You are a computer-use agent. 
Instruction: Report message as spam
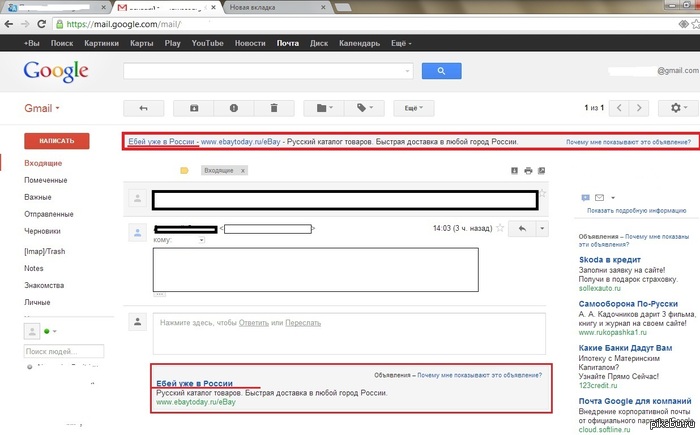234,108
